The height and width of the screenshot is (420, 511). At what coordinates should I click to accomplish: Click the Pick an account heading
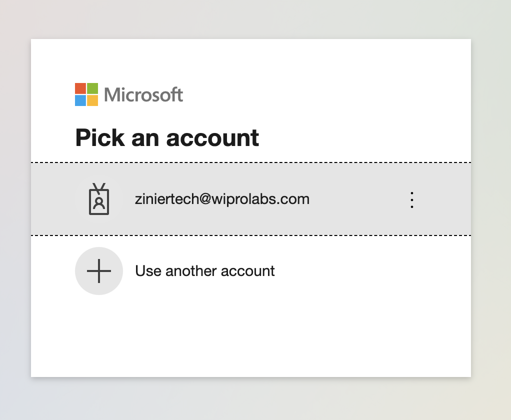click(x=167, y=138)
